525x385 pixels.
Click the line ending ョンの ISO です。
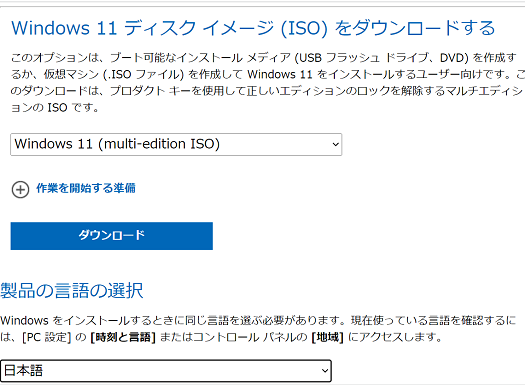55,107
